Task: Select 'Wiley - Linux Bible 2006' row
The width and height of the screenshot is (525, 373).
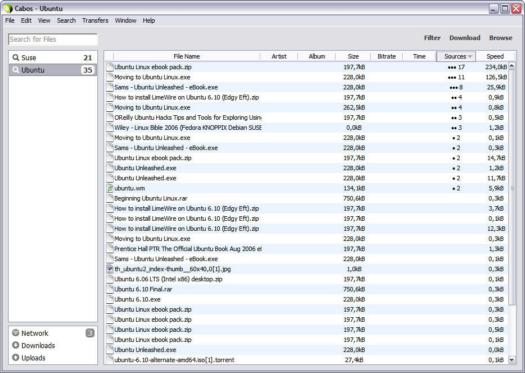Action: (x=306, y=128)
